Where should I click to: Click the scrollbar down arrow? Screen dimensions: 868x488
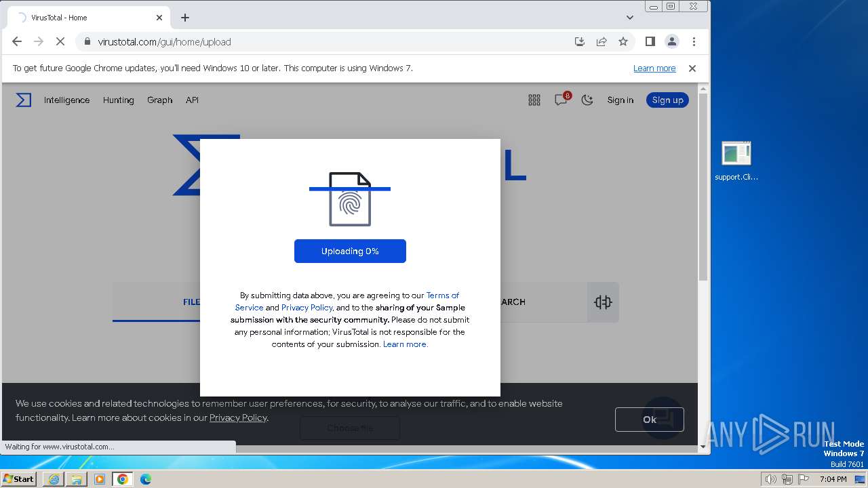(x=703, y=447)
